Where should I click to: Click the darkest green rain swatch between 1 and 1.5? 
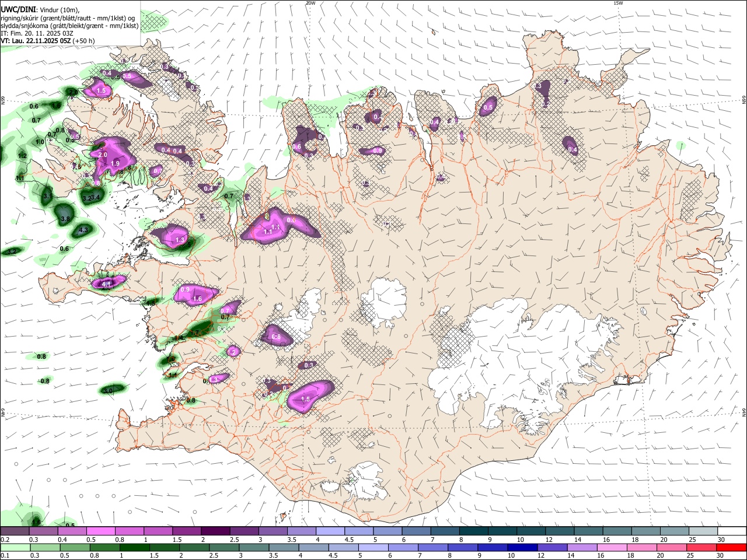pyautogui.click(x=135, y=548)
